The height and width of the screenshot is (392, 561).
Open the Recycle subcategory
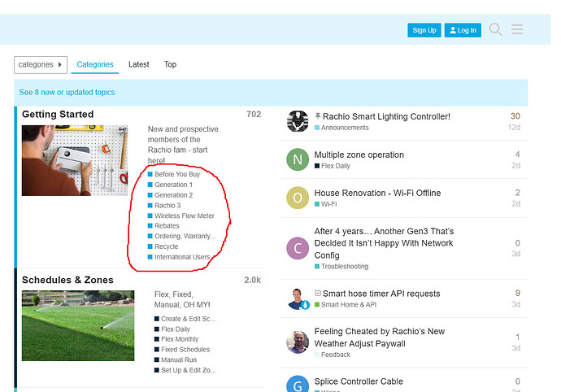166,246
